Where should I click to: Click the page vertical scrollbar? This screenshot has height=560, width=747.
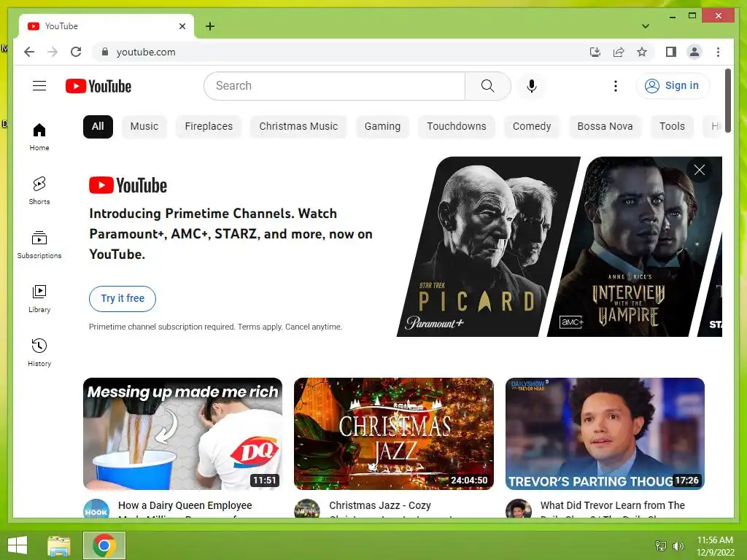(728, 100)
